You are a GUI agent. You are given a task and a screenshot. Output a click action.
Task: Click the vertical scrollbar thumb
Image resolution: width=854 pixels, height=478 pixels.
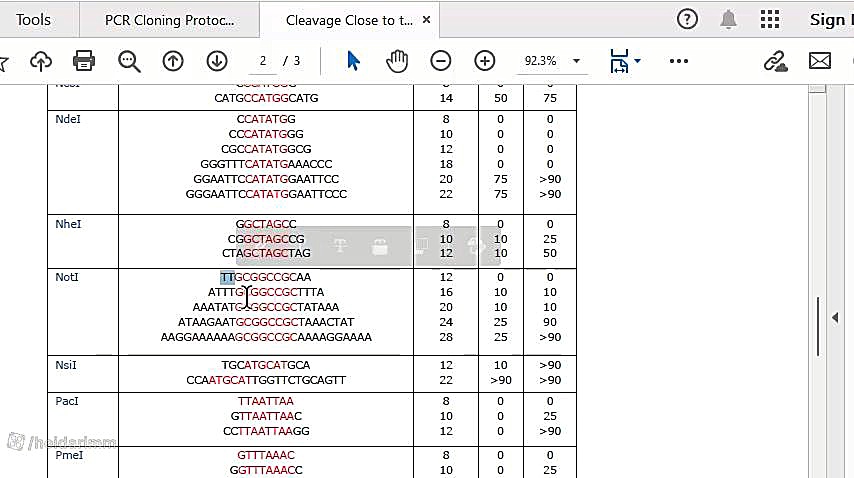click(818, 326)
